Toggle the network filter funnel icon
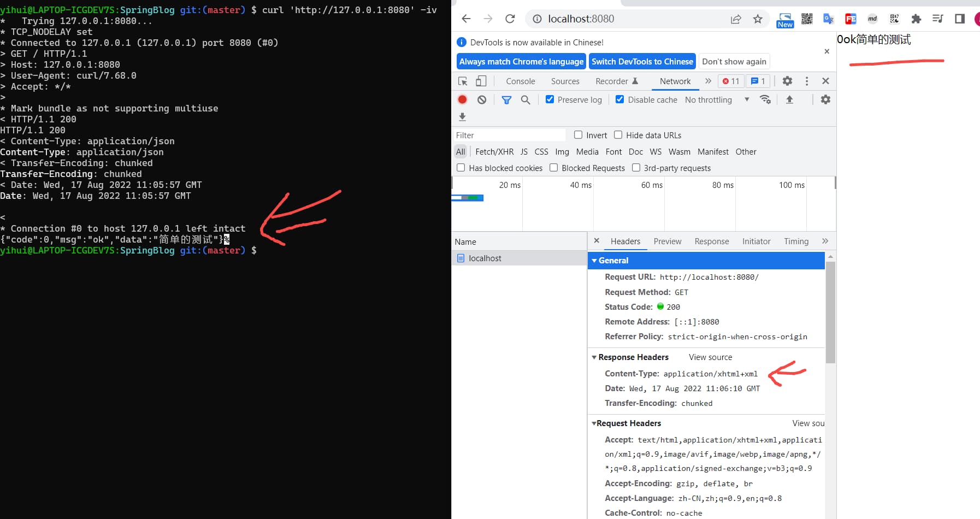This screenshot has width=980, height=519. [x=506, y=99]
